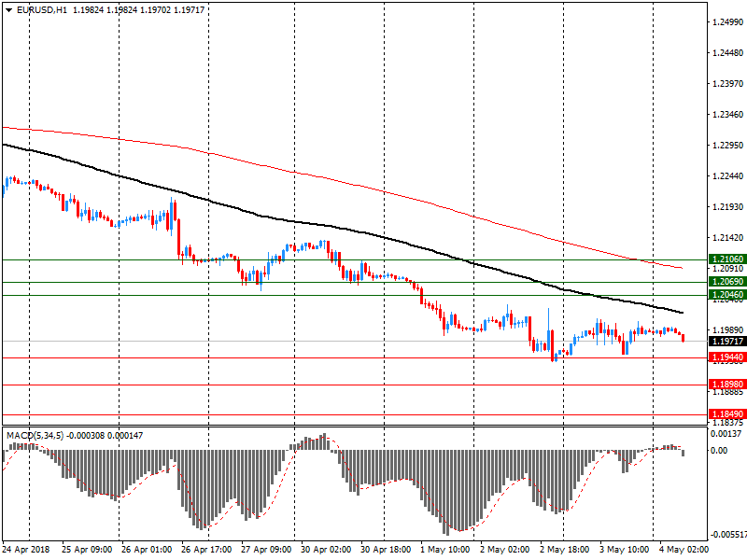Click the 4 May 02:00 time label
Image resolution: width=747 pixels, height=560 pixels.
684,550
